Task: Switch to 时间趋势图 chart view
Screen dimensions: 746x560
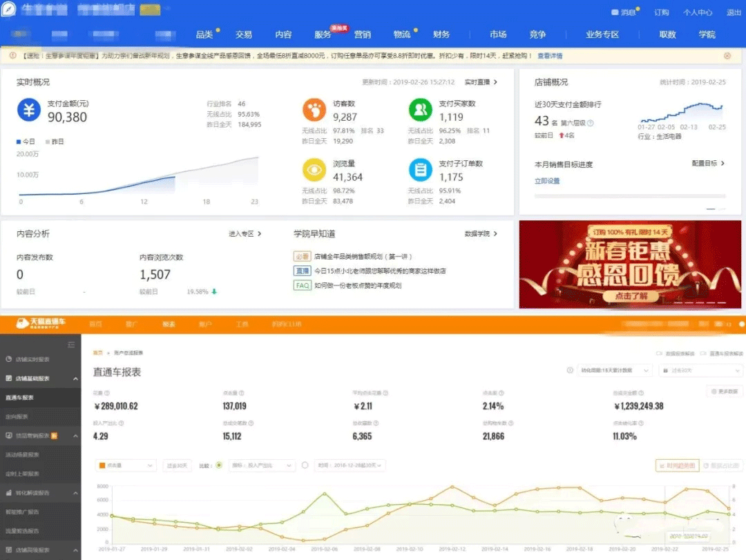Action: coord(677,466)
